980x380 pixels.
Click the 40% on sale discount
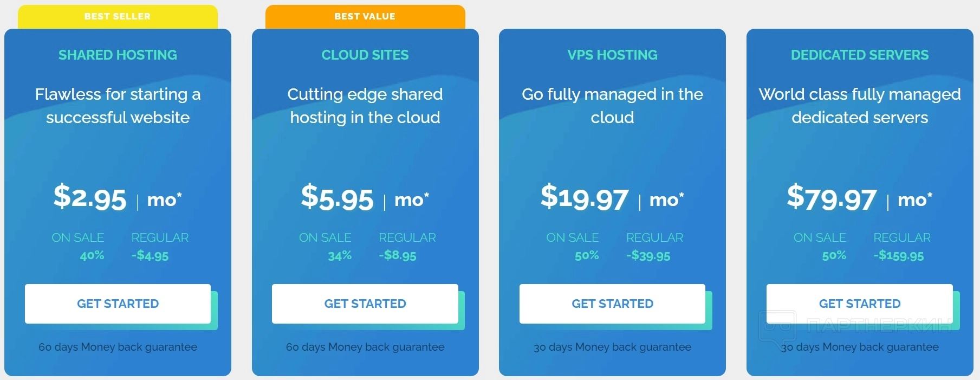point(92,255)
